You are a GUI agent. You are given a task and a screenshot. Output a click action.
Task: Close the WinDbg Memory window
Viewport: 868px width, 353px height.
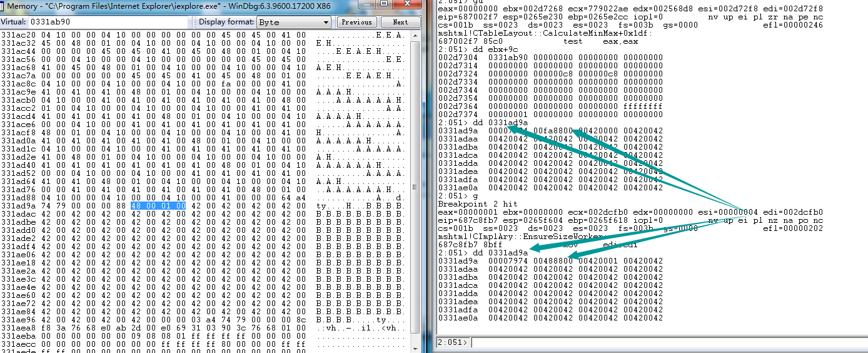tap(407, 5)
